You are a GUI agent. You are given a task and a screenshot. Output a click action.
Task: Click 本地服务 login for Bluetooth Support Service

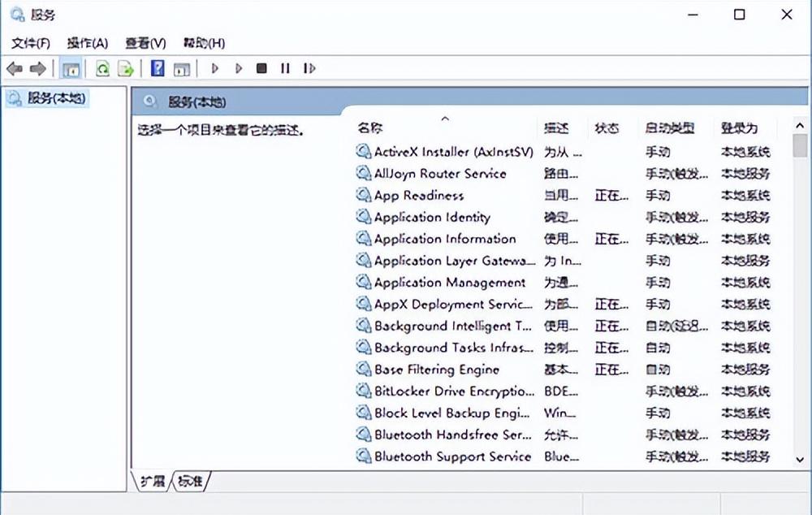(745, 457)
